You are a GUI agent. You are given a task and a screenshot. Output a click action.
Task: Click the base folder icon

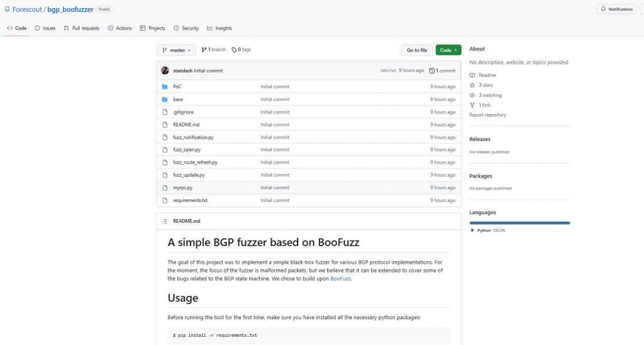(x=165, y=99)
